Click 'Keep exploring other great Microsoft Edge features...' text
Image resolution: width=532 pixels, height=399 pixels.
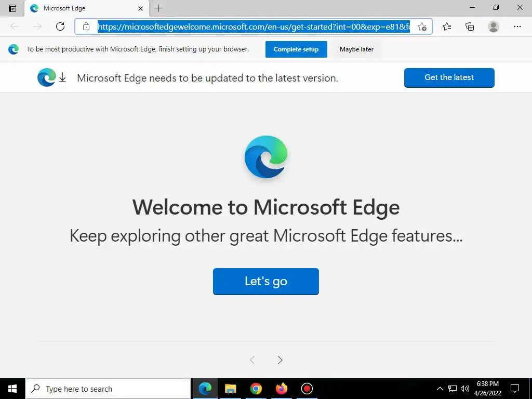coord(266,236)
